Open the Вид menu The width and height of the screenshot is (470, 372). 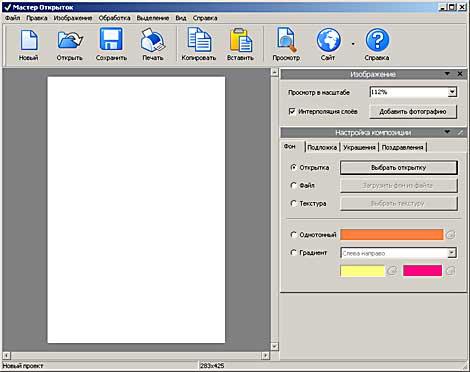coord(181,18)
